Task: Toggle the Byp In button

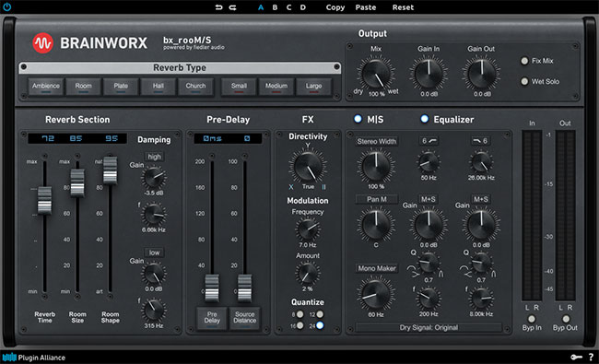Action: click(532, 319)
